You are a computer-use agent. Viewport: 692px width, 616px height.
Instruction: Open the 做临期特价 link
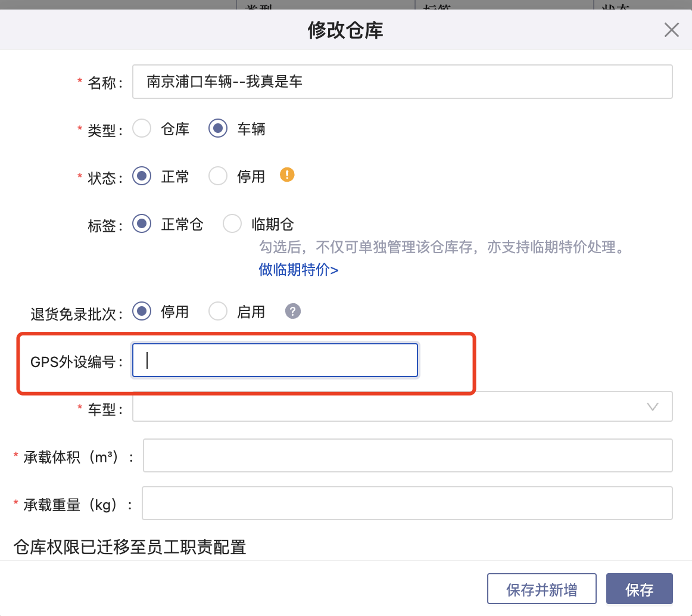click(298, 270)
